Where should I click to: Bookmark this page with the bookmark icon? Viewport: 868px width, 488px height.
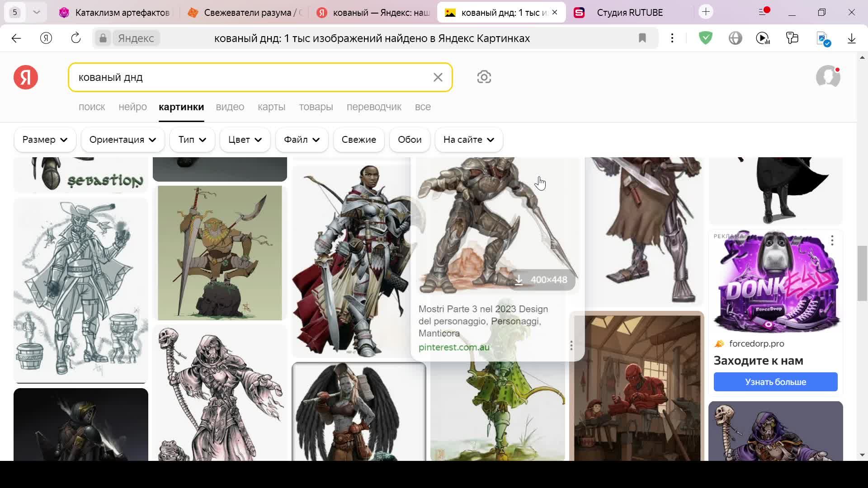[x=642, y=38]
